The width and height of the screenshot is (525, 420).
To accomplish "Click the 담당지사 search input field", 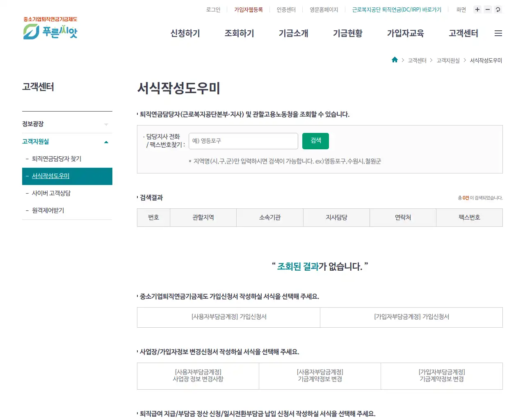I will pyautogui.click(x=243, y=141).
